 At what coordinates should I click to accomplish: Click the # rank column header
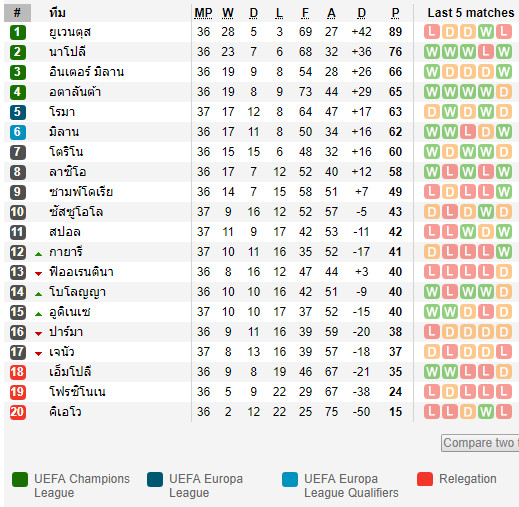[17, 13]
